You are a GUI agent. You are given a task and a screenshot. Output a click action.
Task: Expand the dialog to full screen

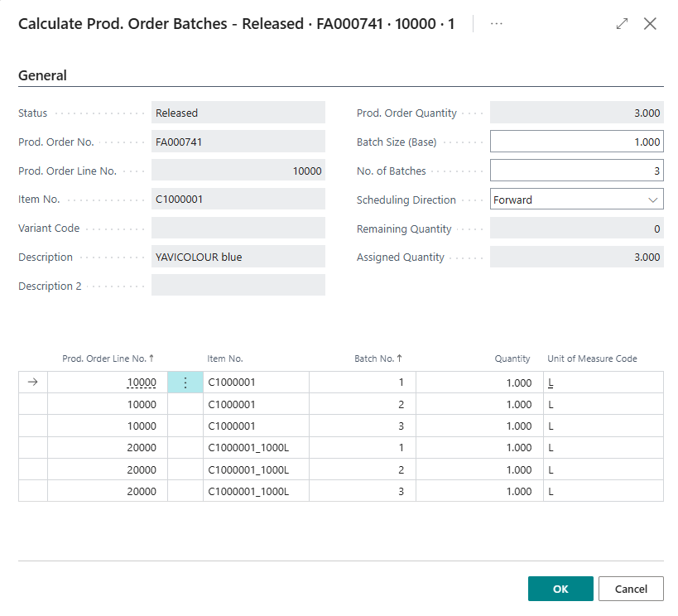[x=622, y=24]
